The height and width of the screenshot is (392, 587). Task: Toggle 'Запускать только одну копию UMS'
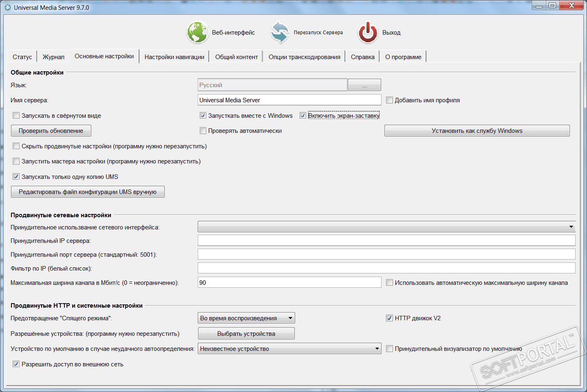[16, 177]
